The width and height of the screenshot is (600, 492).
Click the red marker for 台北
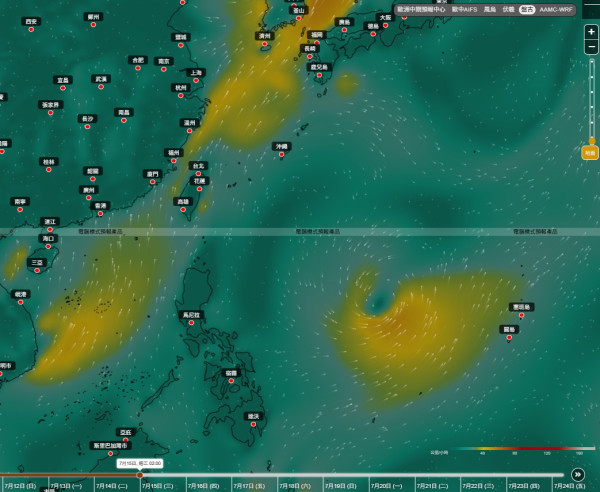coord(198,174)
